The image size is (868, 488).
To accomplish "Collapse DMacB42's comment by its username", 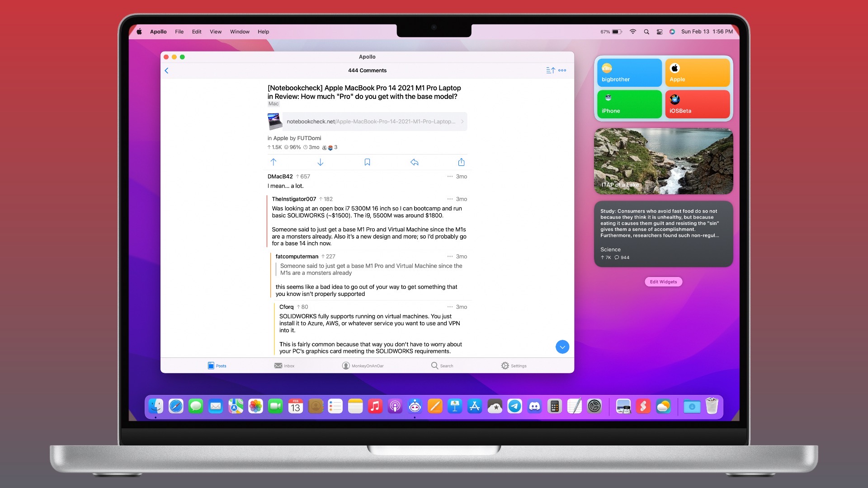I will tap(280, 177).
